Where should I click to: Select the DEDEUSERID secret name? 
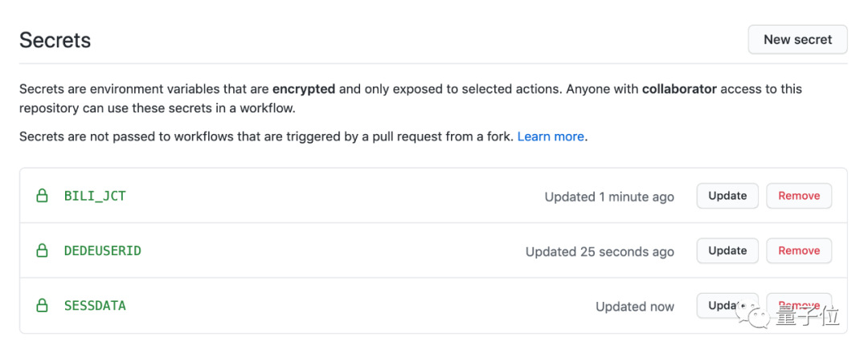tap(102, 250)
